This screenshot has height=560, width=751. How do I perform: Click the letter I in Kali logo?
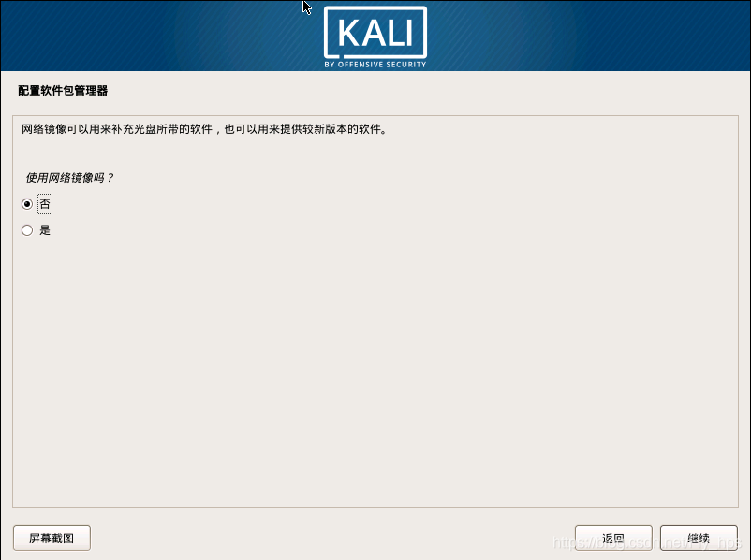coord(409,33)
